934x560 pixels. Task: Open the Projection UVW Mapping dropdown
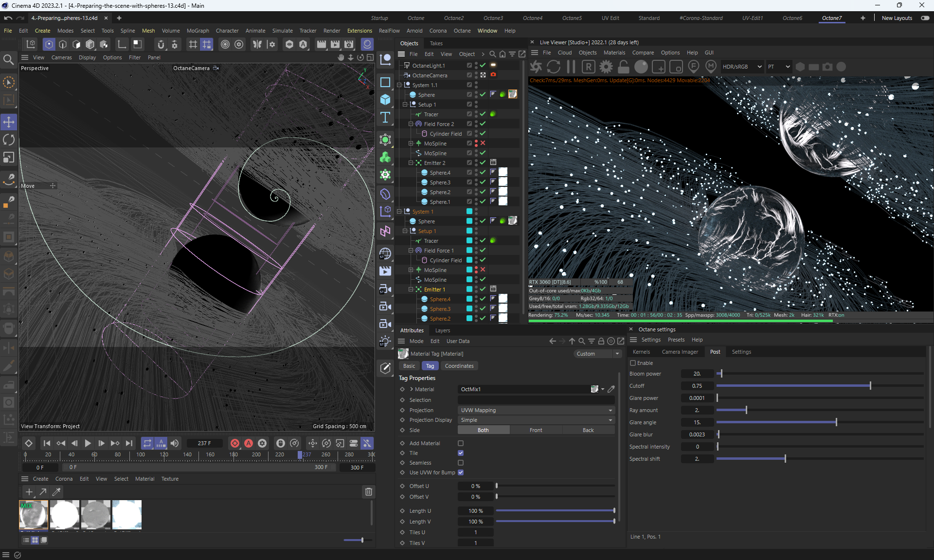(536, 410)
